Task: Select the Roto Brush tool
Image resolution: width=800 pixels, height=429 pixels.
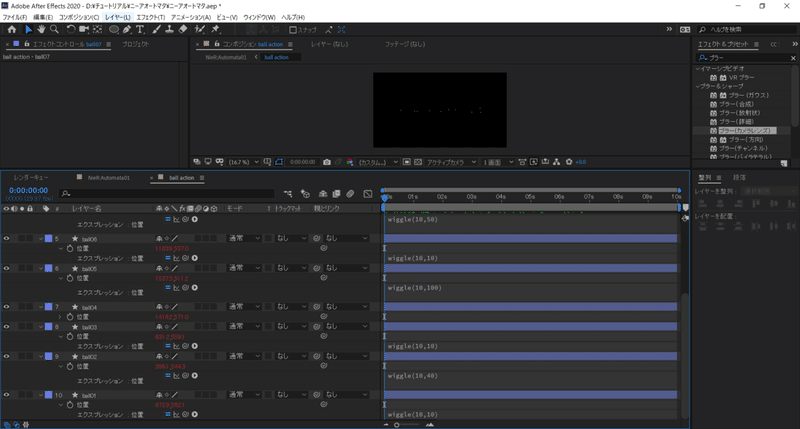Action: (x=200, y=30)
